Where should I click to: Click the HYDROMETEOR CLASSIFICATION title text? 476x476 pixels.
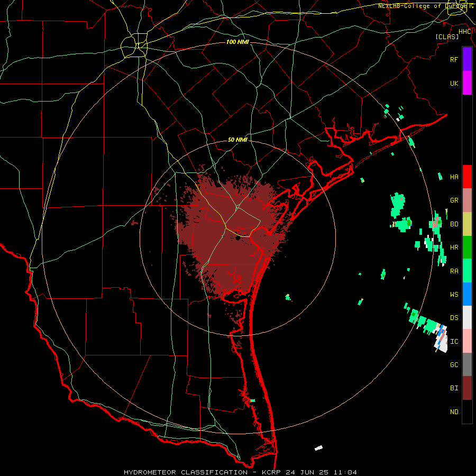[186, 472]
